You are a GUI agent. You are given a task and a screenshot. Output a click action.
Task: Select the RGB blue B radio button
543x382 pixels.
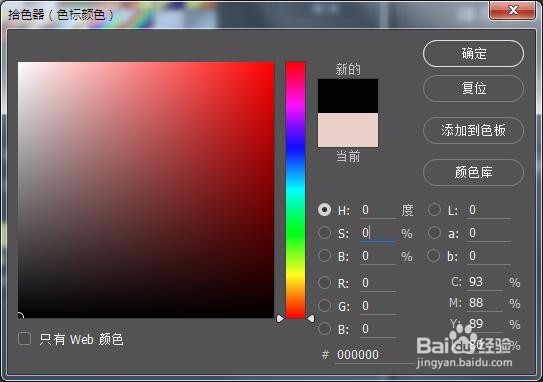pyautogui.click(x=324, y=329)
